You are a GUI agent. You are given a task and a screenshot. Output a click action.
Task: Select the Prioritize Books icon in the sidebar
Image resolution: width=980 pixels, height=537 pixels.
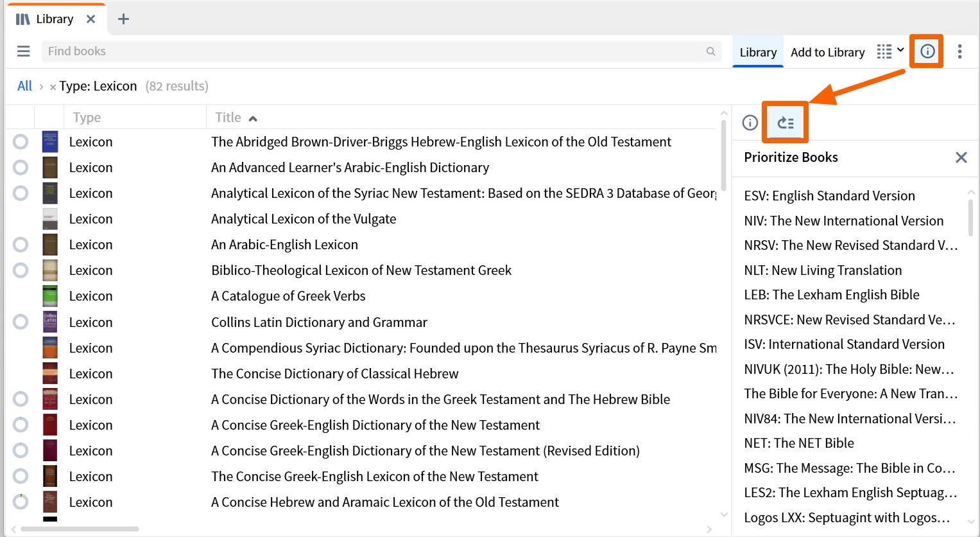point(786,123)
